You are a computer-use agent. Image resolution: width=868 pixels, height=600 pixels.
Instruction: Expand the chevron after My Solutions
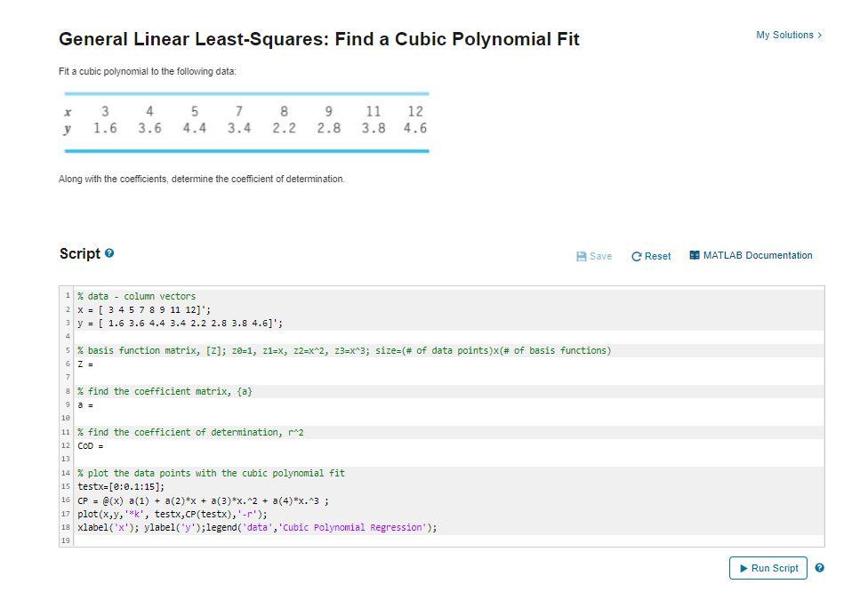pyautogui.click(x=818, y=35)
